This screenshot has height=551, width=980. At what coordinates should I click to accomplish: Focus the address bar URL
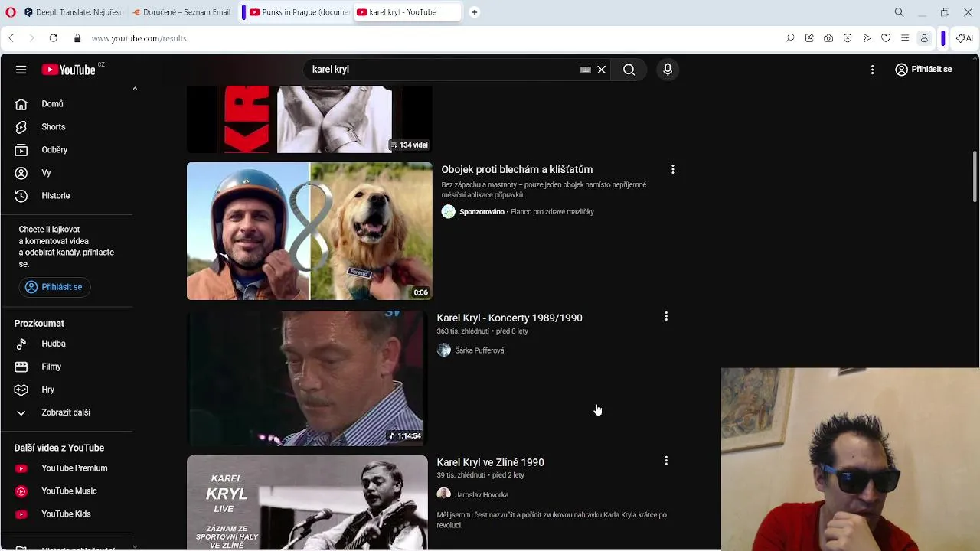(139, 38)
